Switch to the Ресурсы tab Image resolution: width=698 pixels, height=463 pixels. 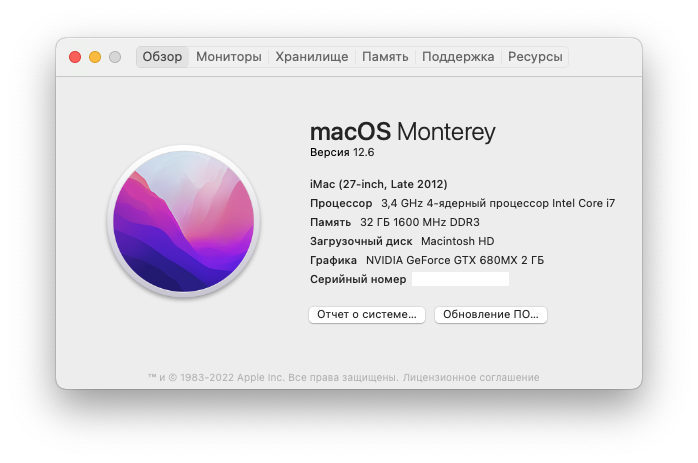535,57
